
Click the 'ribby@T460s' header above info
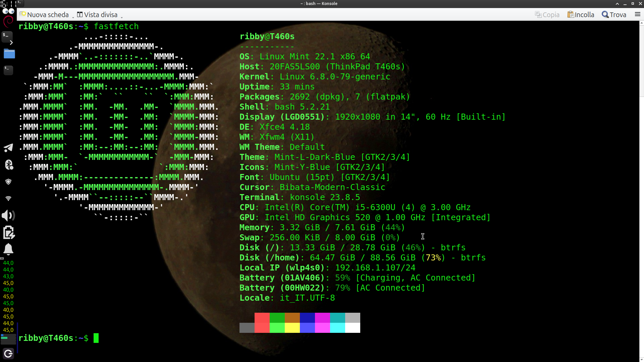coord(267,36)
